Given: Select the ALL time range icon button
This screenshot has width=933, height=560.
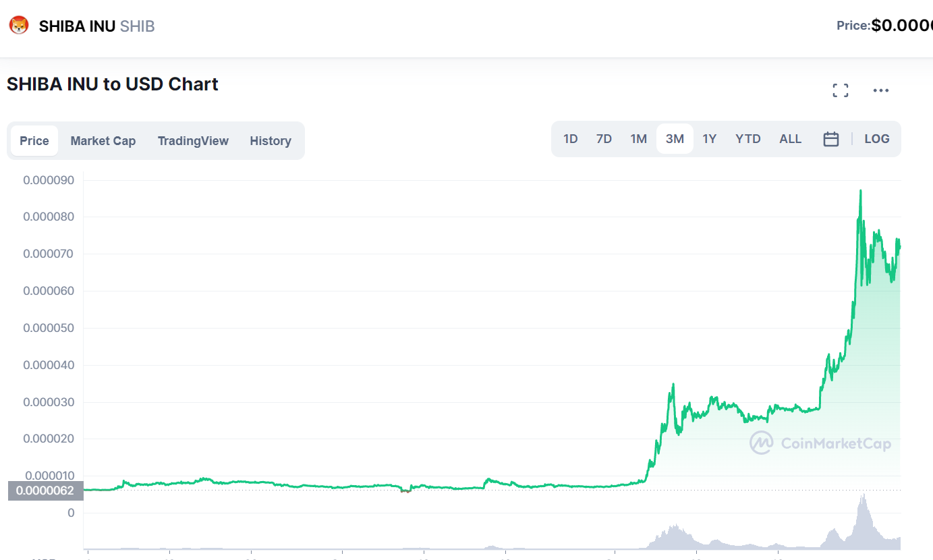Looking at the screenshot, I should coord(790,138).
